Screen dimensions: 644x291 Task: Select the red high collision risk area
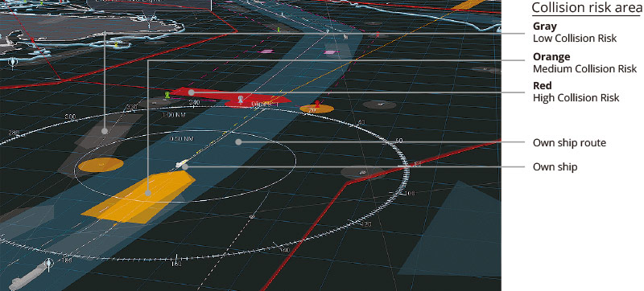point(230,97)
